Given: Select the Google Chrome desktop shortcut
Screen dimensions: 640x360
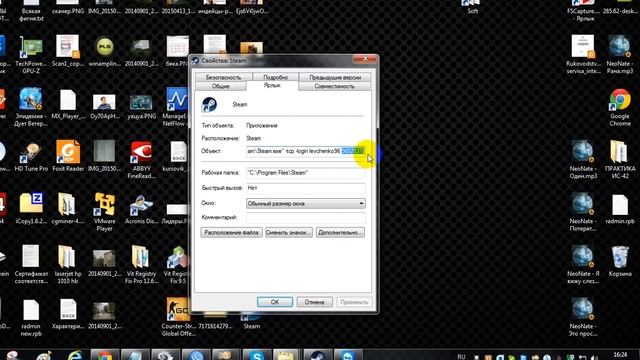Looking at the screenshot, I should 620,107.
